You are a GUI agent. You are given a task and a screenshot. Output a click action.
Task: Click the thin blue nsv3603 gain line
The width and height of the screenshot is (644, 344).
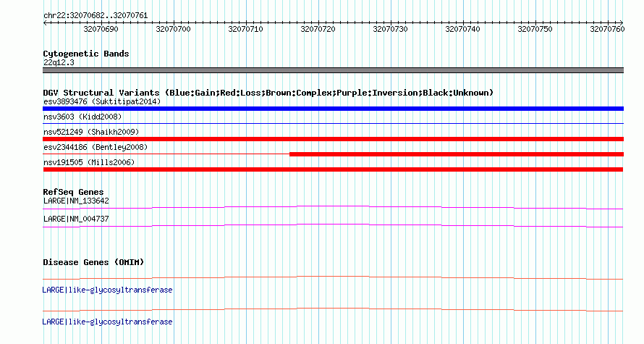(333, 123)
